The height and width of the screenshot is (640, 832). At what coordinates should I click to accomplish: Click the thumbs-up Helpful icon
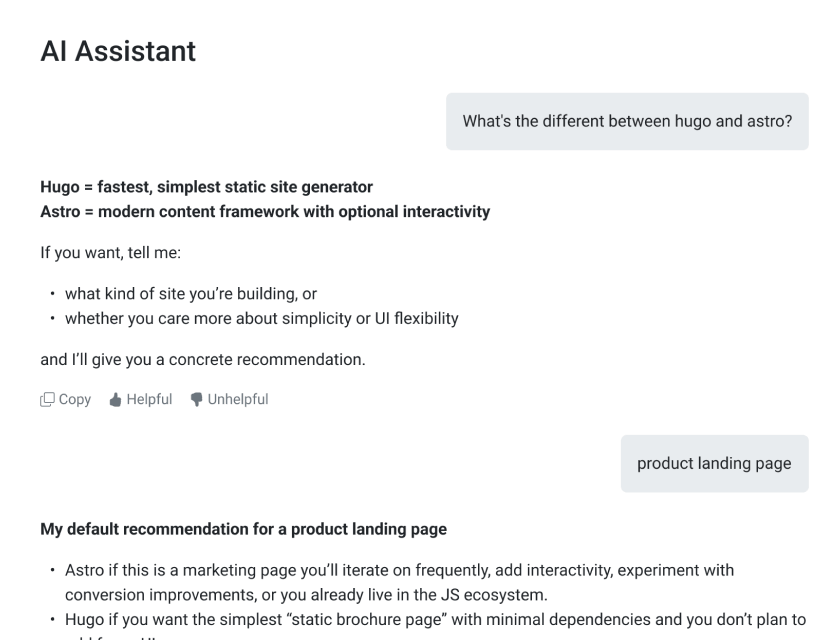(115, 400)
